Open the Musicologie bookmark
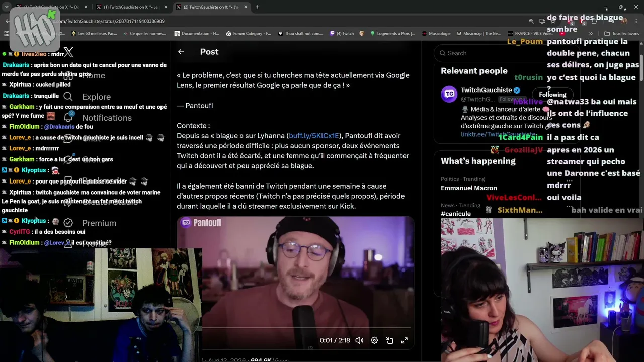This screenshot has height=362, width=644. click(x=436, y=34)
